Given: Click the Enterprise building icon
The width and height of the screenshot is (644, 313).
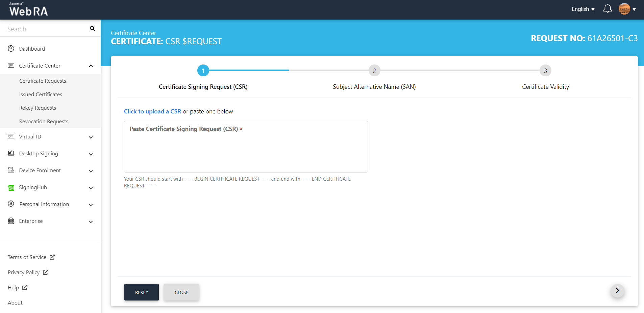Looking at the screenshot, I should [x=11, y=221].
